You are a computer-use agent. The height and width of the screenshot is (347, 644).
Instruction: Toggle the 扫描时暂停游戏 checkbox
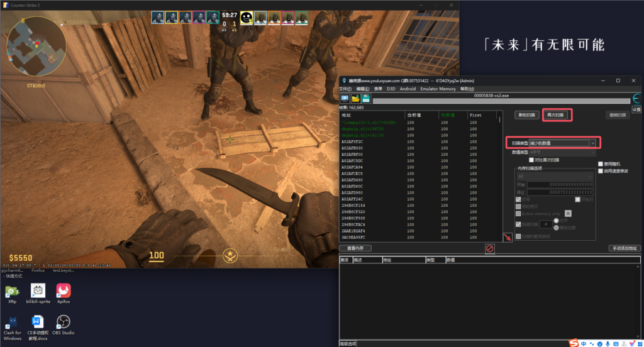pos(518,236)
